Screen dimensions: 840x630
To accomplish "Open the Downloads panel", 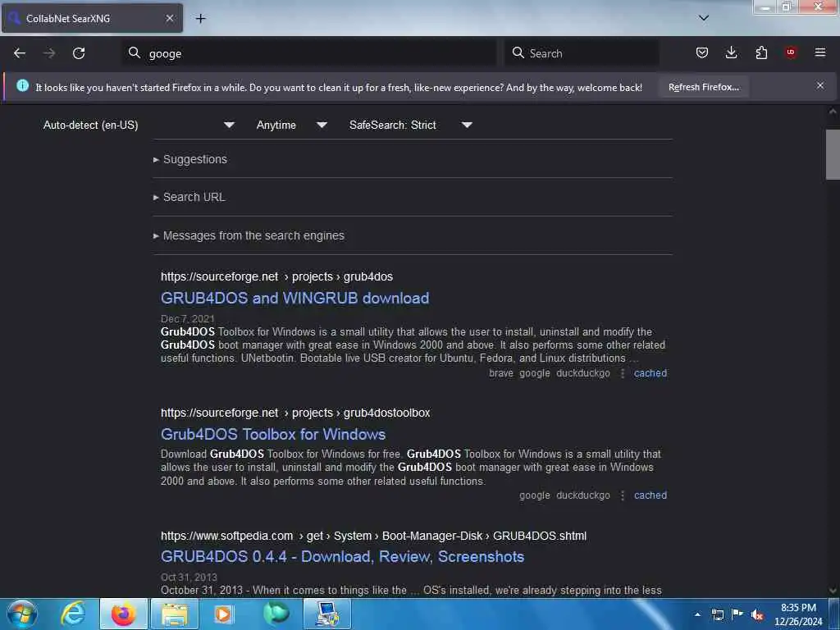I will pos(731,52).
